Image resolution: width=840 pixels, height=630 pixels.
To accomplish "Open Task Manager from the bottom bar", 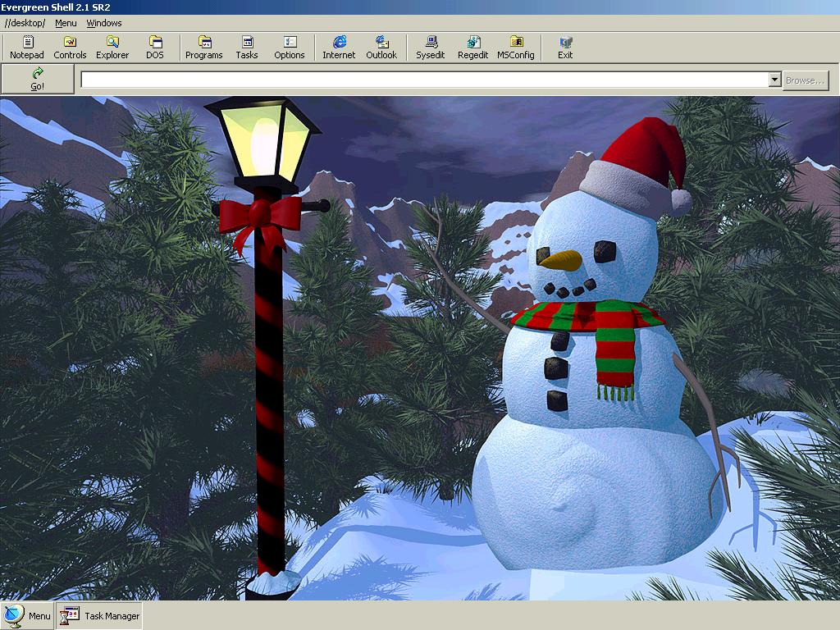I will click(102, 616).
